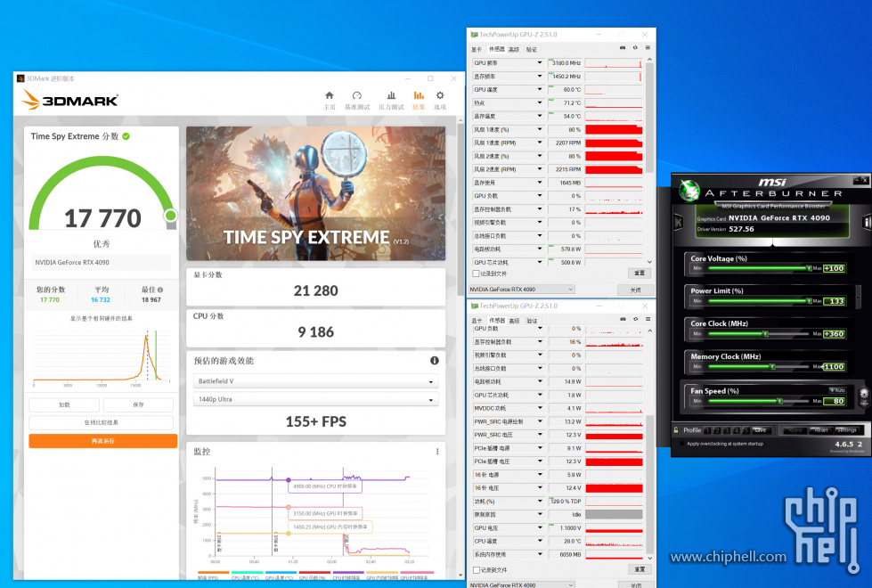Screen dimensions: 872x588
Task: Expand the CPU 温度 sensor dropdown arrow
Action: point(540,541)
